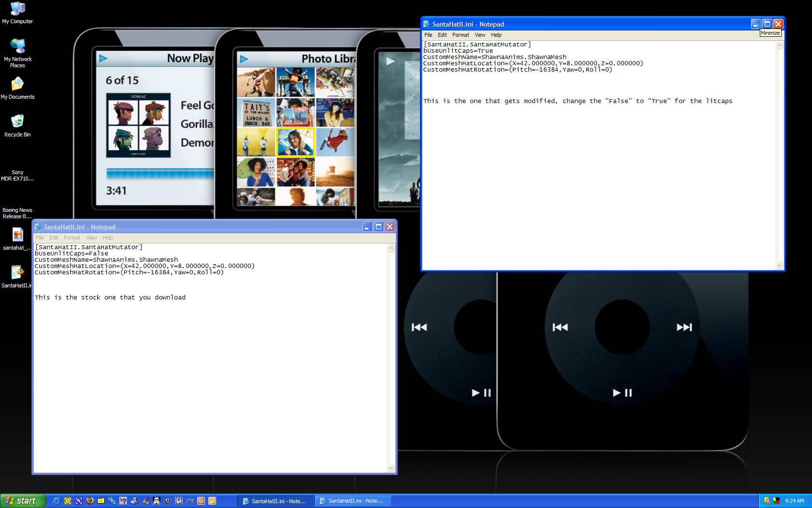Click the text 'This is the stock one that you download'
Viewport: 812px width, 508px height.
(x=110, y=297)
